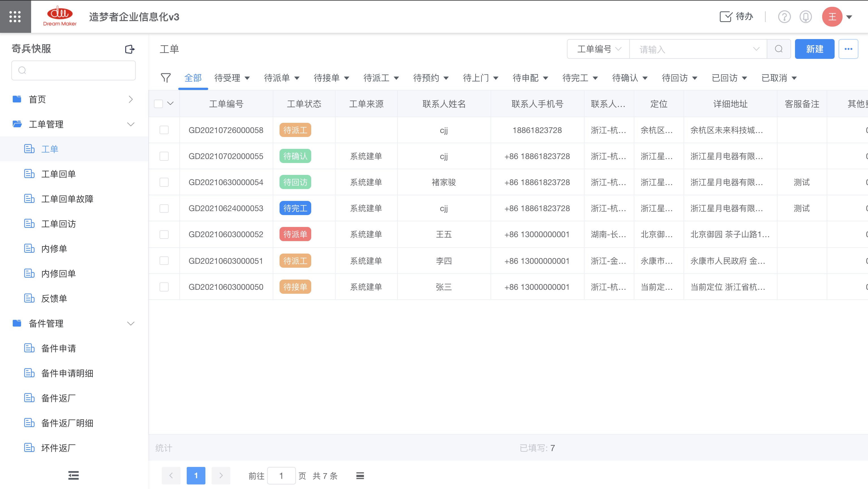868x489 pixels.
Task: Click the 工单回单 document icon
Action: (29, 173)
